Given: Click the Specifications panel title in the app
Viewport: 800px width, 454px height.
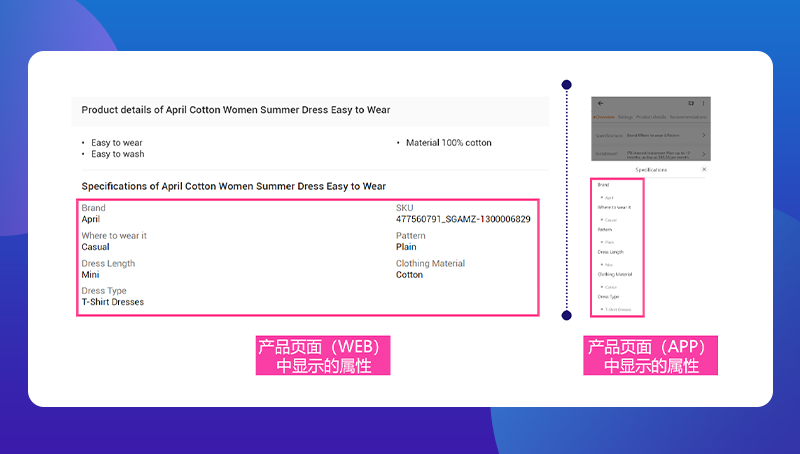Looking at the screenshot, I should (x=651, y=170).
